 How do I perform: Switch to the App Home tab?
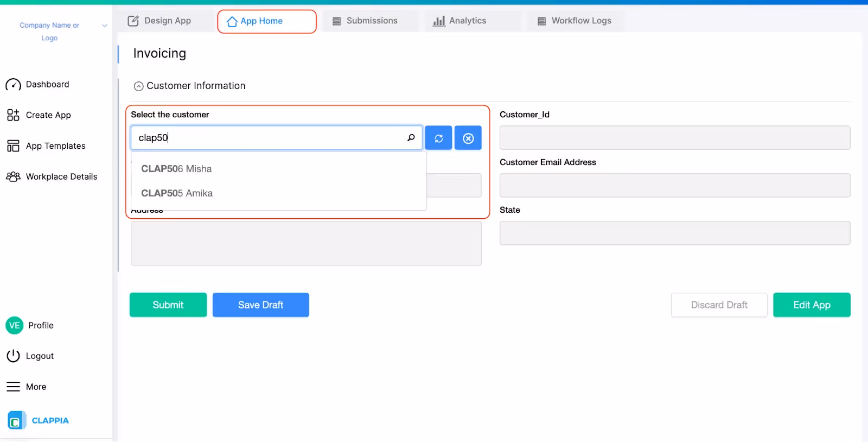point(267,21)
